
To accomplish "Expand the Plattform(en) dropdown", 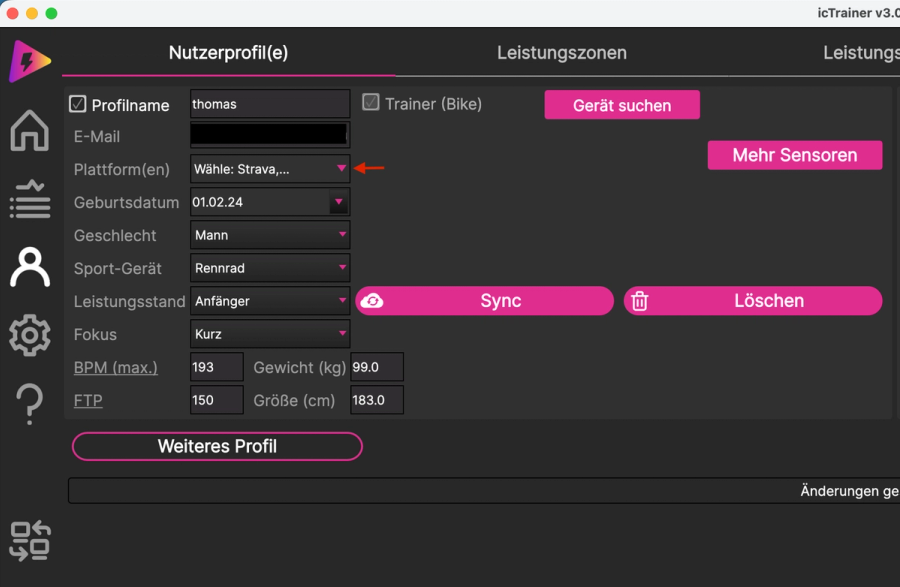I will [270, 169].
